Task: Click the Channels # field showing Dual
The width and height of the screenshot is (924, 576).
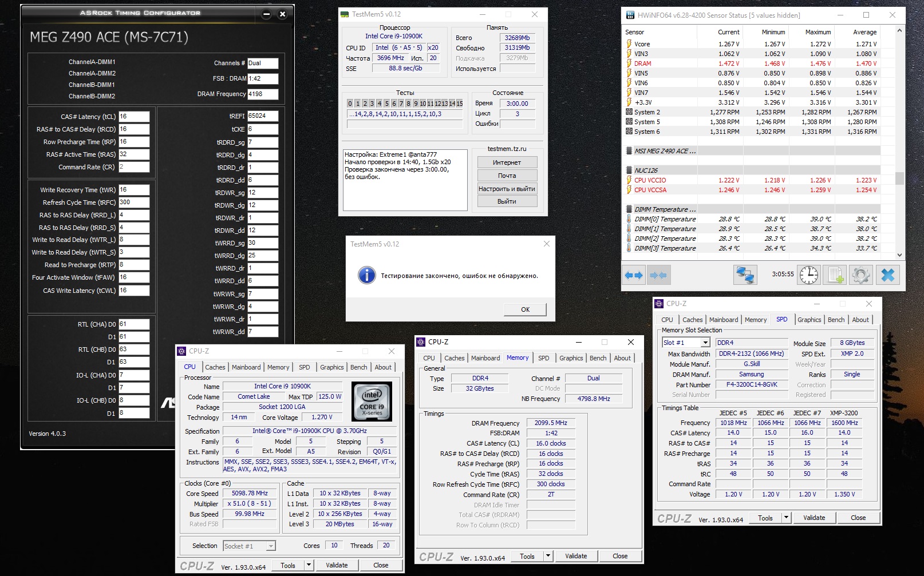Action: [x=263, y=63]
